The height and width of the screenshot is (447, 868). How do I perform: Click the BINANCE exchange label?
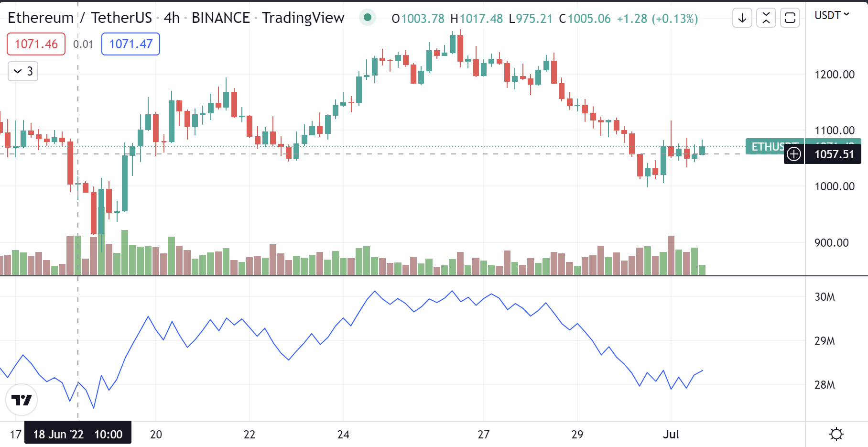pos(221,18)
